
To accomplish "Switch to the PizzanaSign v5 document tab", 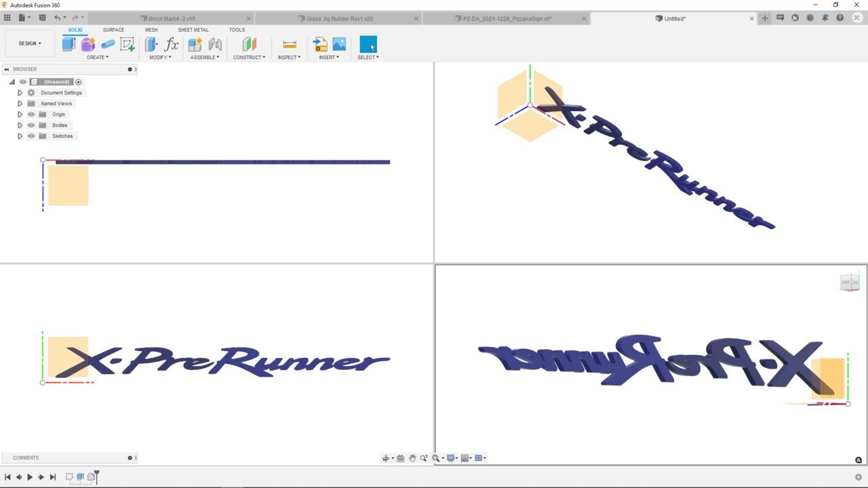I will click(507, 18).
